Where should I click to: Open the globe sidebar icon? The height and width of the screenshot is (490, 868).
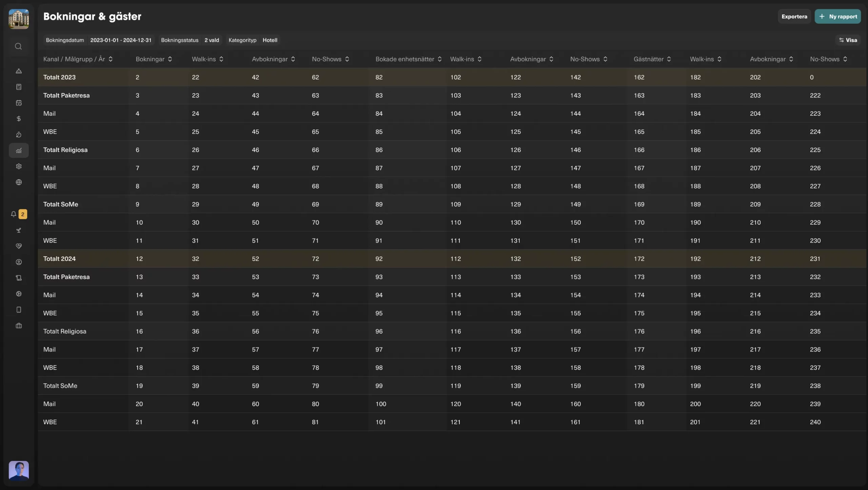[19, 182]
